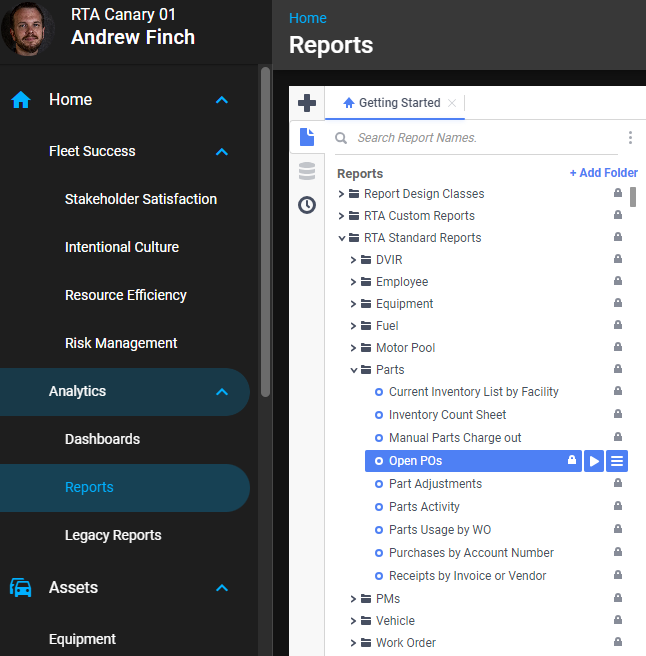Click Andrew Finch's profile avatar
Viewport: 646px width, 656px height.
(x=28, y=28)
